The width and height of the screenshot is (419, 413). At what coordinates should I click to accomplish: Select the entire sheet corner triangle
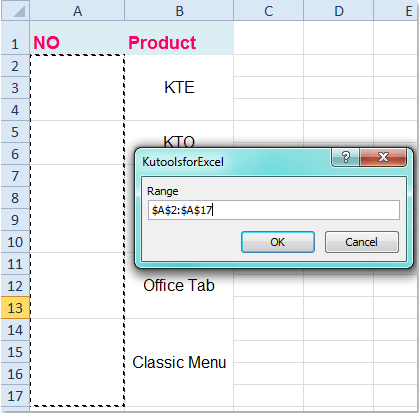coord(15,11)
